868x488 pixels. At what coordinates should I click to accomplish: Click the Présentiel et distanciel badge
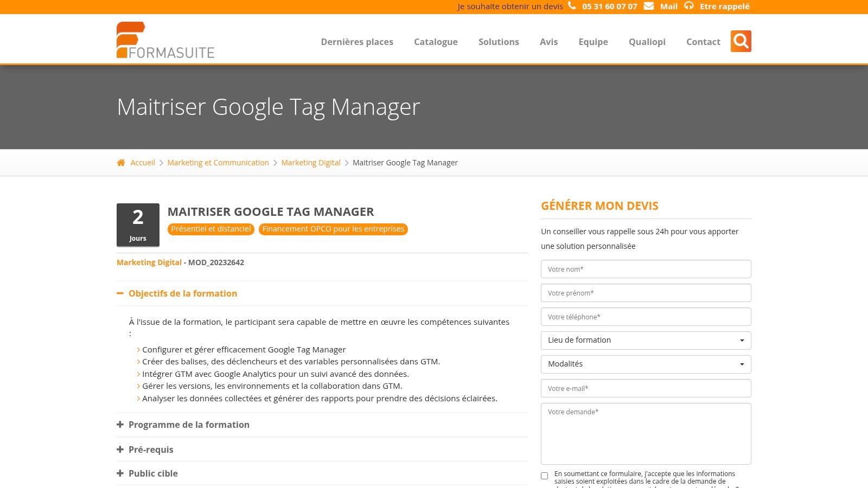click(x=211, y=229)
